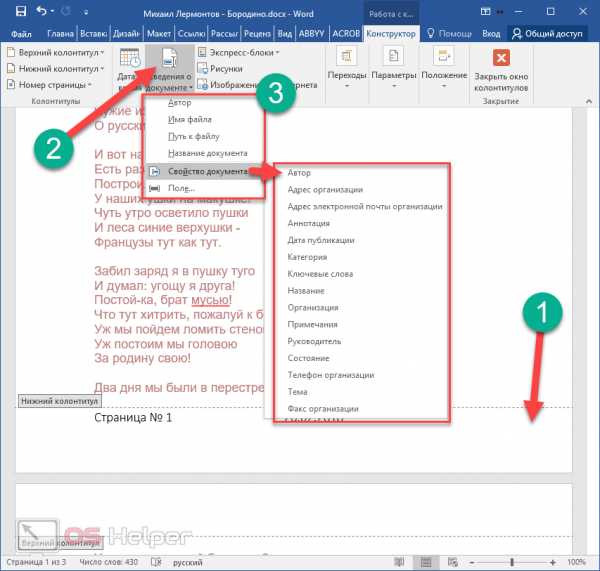Click the zoom in plus button
Image resolution: width=600 pixels, height=571 pixels.
[552, 562]
